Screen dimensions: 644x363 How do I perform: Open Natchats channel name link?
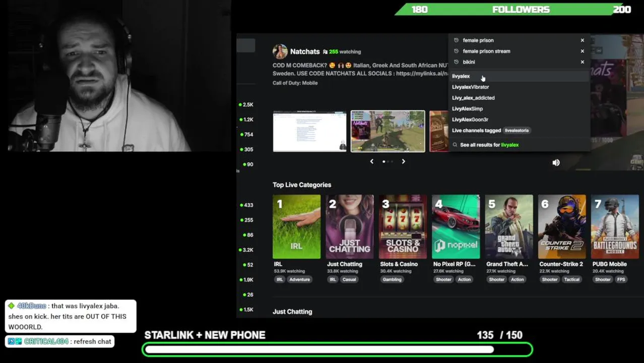305,51
